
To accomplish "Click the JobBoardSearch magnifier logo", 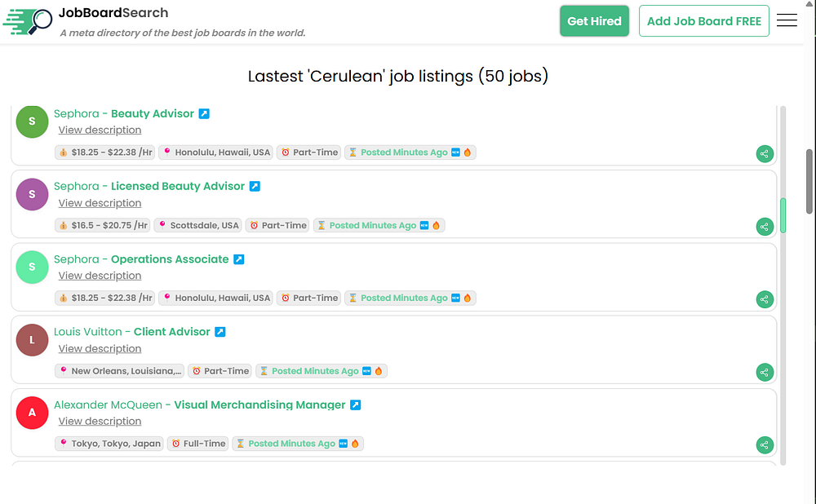I will coord(28,21).
